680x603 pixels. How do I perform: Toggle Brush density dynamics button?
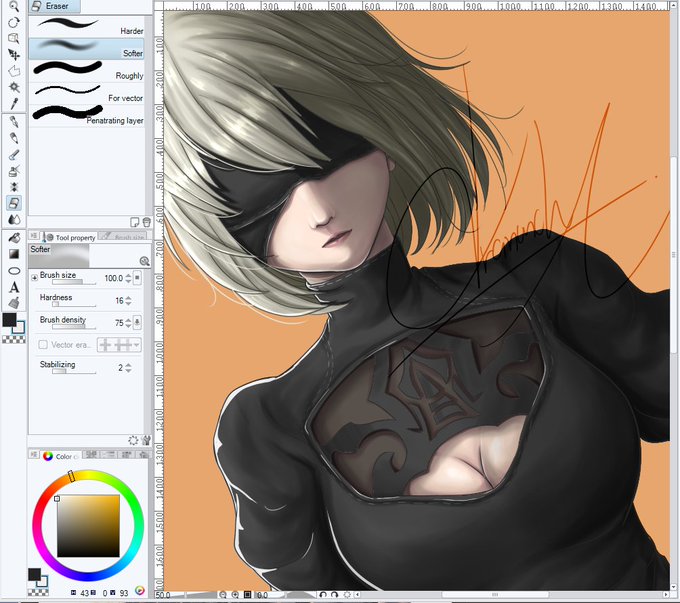click(x=137, y=322)
